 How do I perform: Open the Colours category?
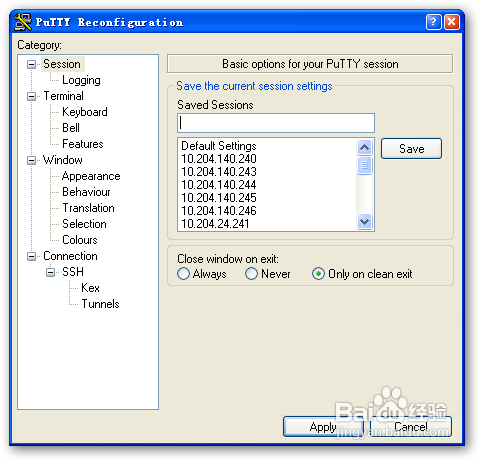pos(80,240)
